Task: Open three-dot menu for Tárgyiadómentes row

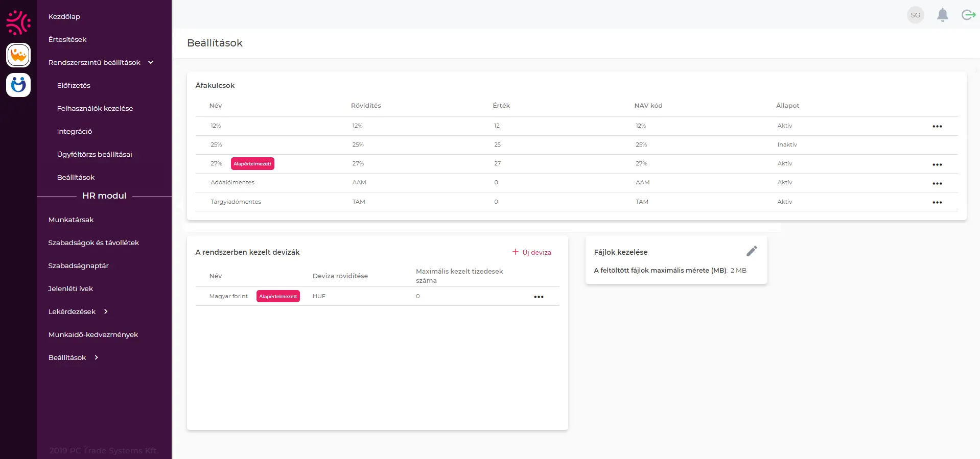Action: pos(937,202)
